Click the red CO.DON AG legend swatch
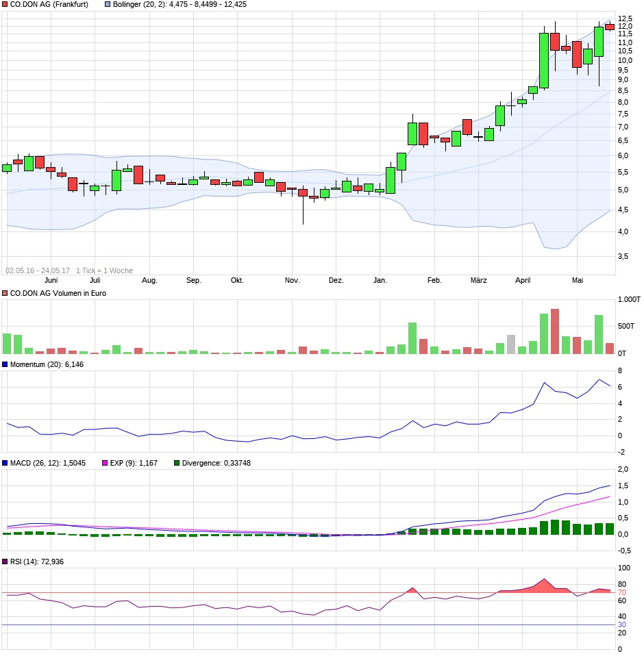The height and width of the screenshot is (656, 644). click(x=5, y=5)
